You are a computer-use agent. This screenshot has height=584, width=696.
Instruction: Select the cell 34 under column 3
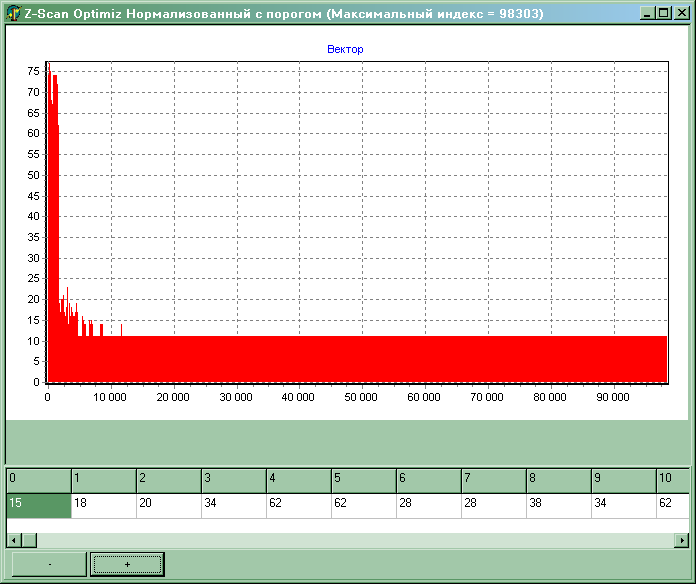point(234,505)
